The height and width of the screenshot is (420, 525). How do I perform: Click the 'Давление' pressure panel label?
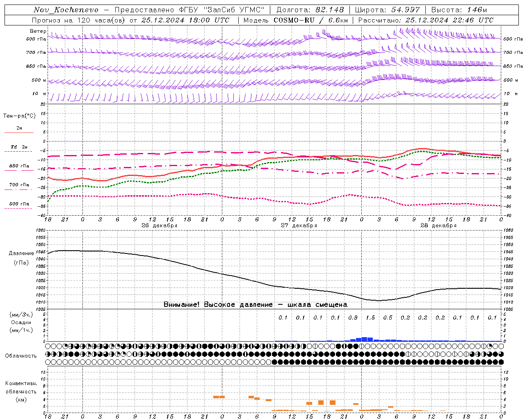pos(21,253)
